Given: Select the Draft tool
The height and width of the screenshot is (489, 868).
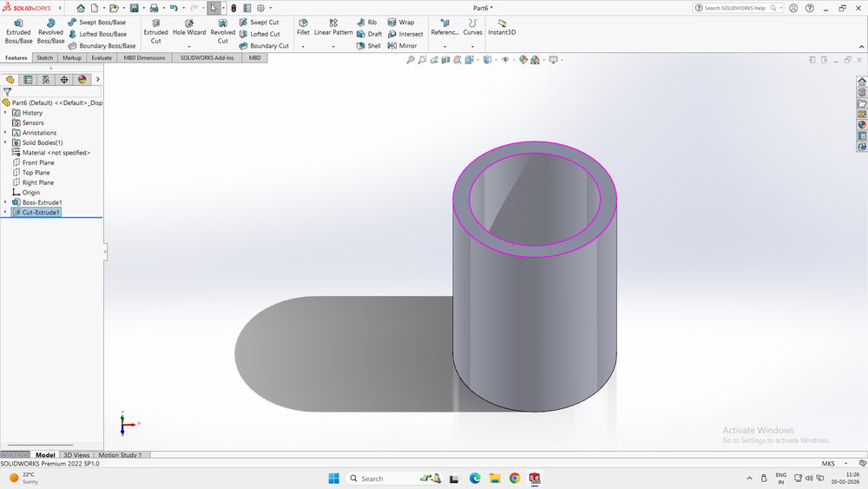Looking at the screenshot, I should pos(369,34).
